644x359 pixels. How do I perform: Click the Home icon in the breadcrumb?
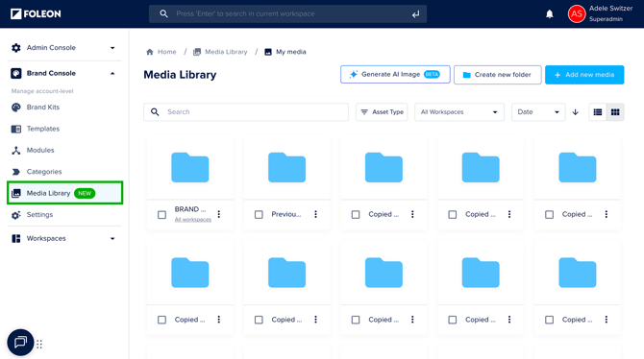[x=150, y=52]
